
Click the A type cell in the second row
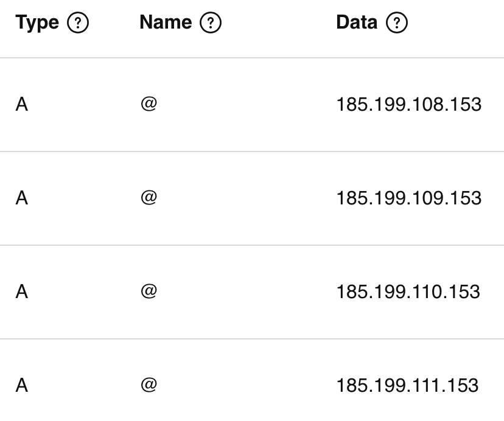[x=20, y=198]
